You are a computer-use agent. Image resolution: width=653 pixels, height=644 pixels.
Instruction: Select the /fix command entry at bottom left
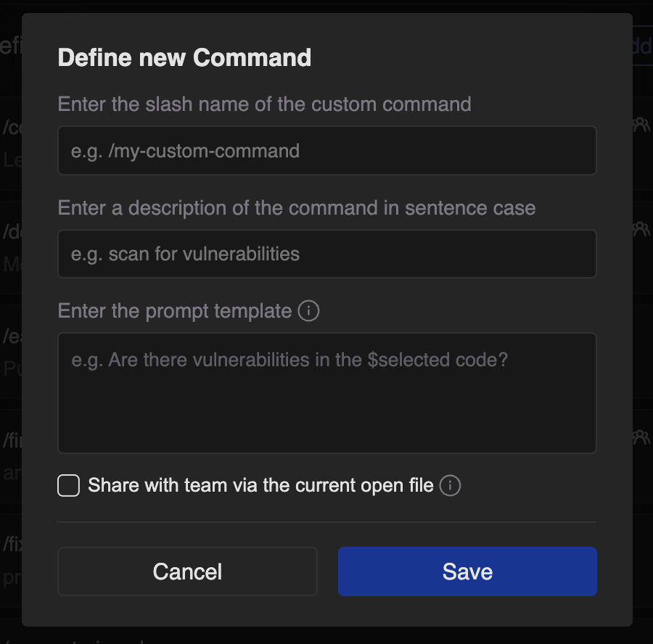pos(12,544)
